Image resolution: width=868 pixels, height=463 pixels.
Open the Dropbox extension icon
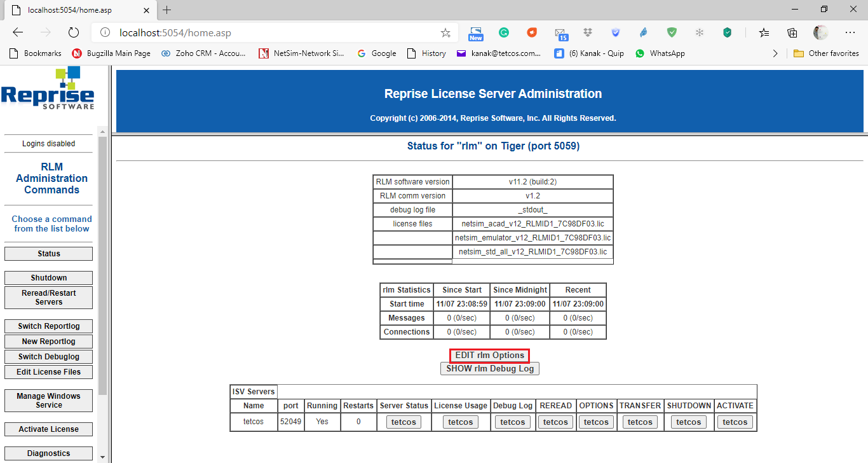[x=588, y=32]
